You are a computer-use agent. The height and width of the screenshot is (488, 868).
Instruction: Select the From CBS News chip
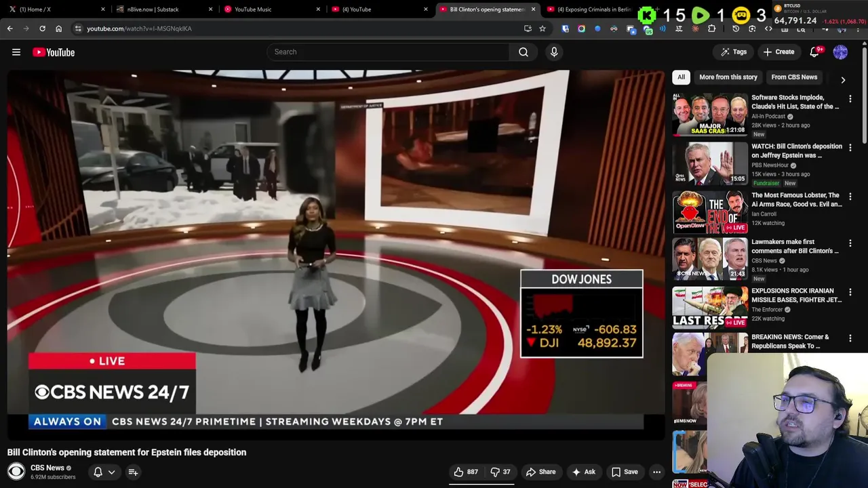(794, 77)
